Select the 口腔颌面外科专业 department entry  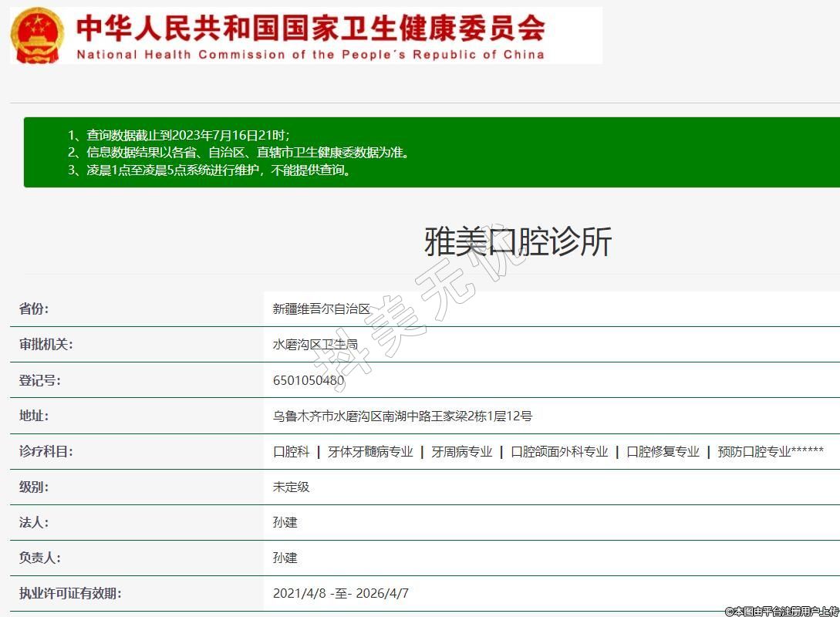[559, 452]
